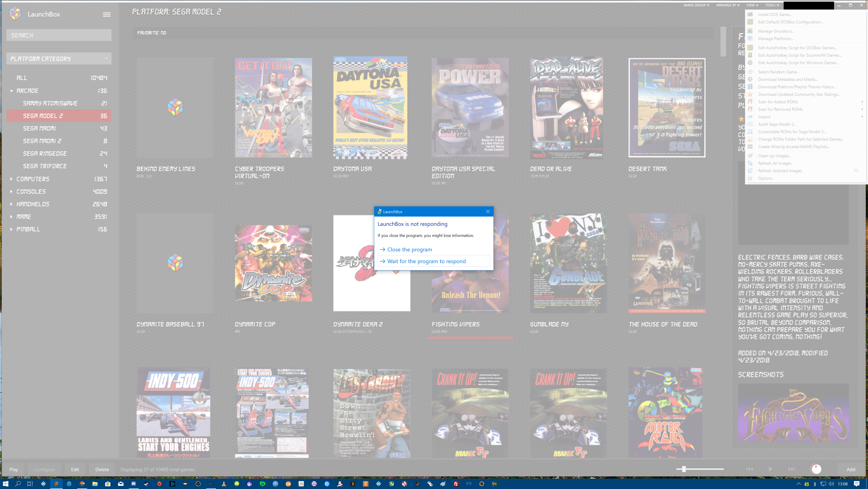868x489 pixels.
Task: Select the All platforms entry
Action: [x=59, y=78]
